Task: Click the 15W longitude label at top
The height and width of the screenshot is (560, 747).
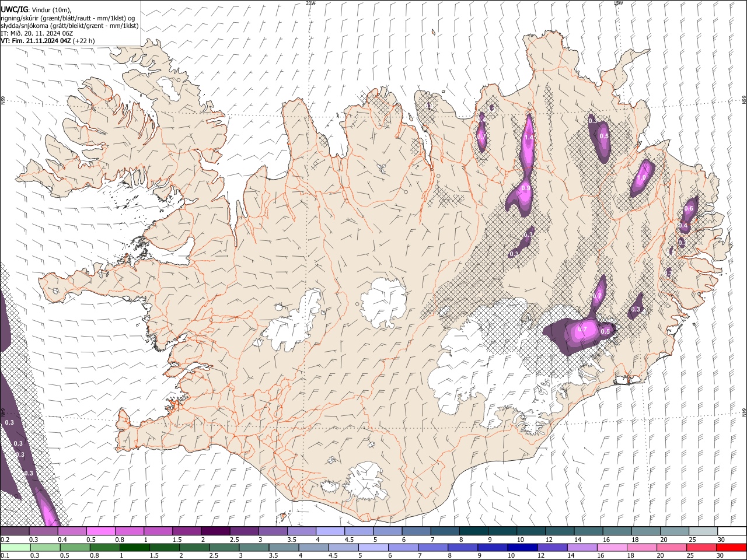Action: 618,3
